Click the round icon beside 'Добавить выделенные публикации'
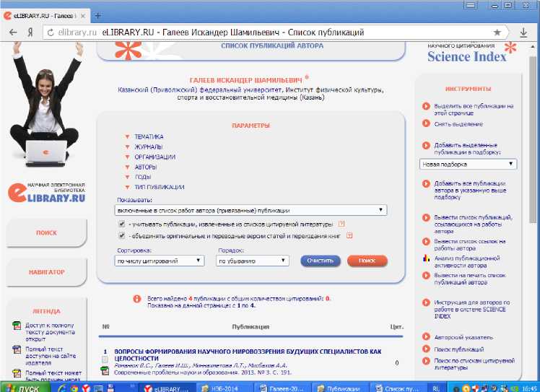The width and height of the screenshot is (540, 392). 426,145
